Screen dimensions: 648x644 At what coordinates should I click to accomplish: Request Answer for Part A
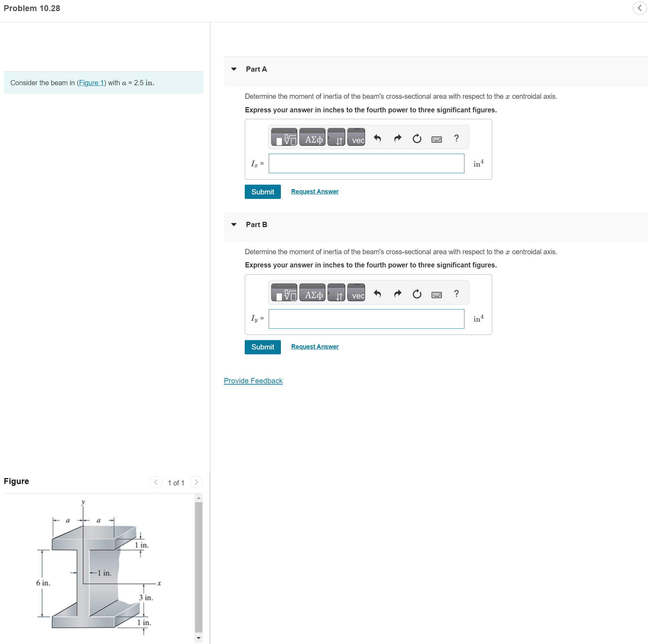(315, 192)
